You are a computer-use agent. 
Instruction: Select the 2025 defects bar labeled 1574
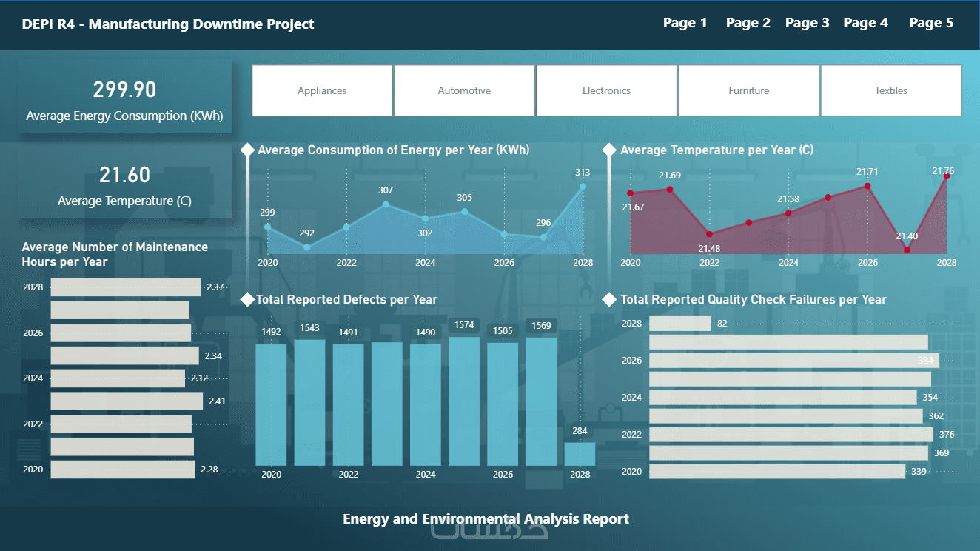point(464,401)
